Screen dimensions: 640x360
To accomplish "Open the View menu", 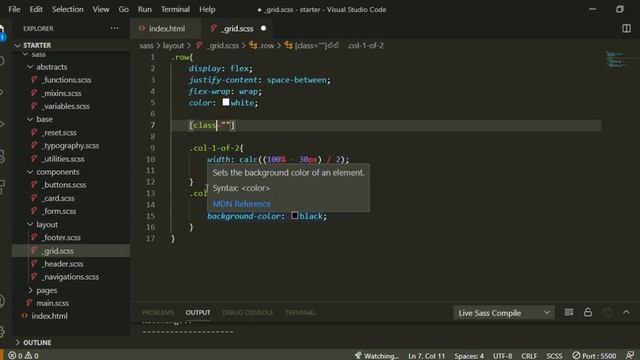I will pos(100,9).
